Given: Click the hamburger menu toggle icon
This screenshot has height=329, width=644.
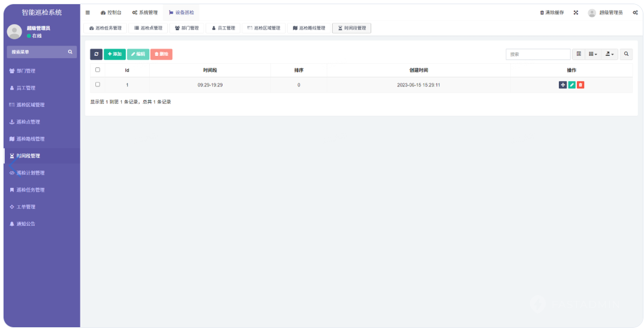Looking at the screenshot, I should (x=88, y=13).
